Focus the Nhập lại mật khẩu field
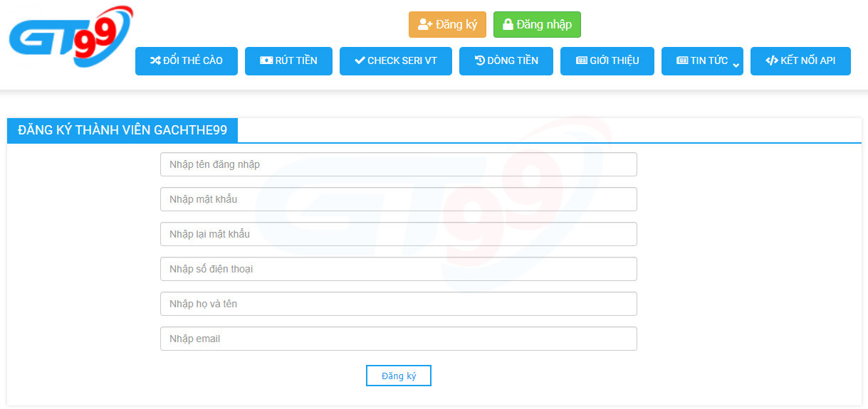This screenshot has height=409, width=868. pyautogui.click(x=399, y=234)
